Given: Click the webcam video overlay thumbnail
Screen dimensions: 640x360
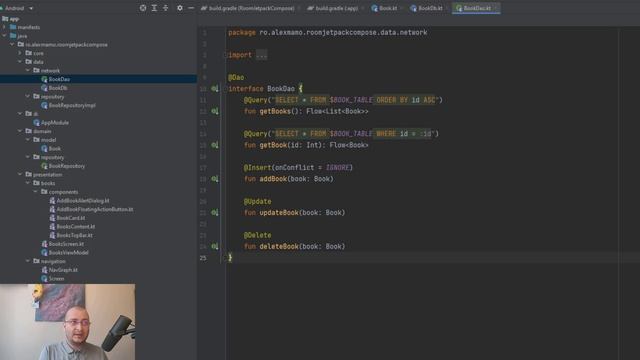Looking at the screenshot, I should click(x=67, y=322).
